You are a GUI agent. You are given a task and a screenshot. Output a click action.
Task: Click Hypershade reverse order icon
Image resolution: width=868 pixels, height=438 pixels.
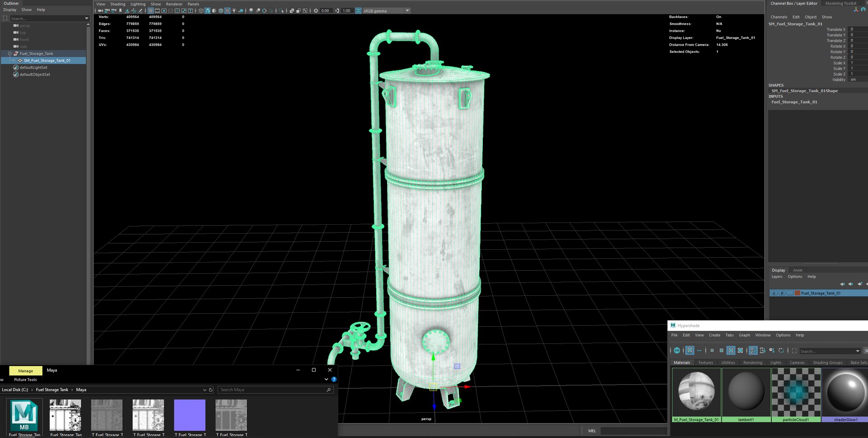(x=781, y=350)
